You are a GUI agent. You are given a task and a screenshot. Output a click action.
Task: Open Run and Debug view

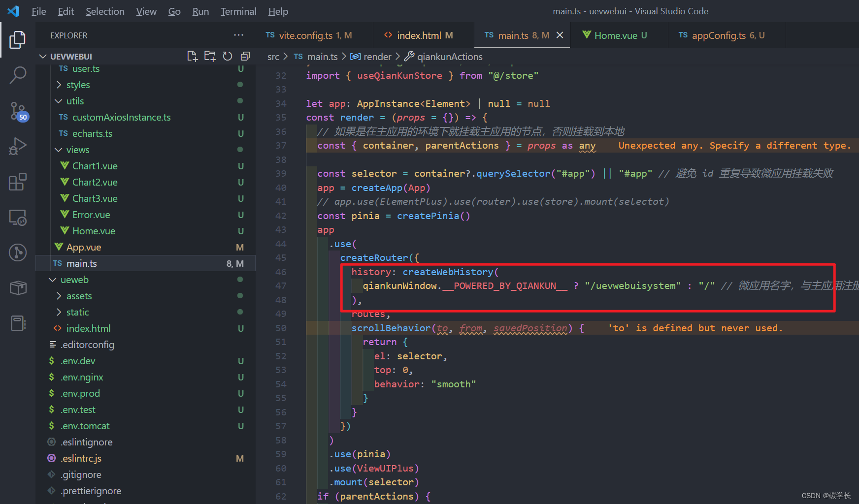[18, 147]
